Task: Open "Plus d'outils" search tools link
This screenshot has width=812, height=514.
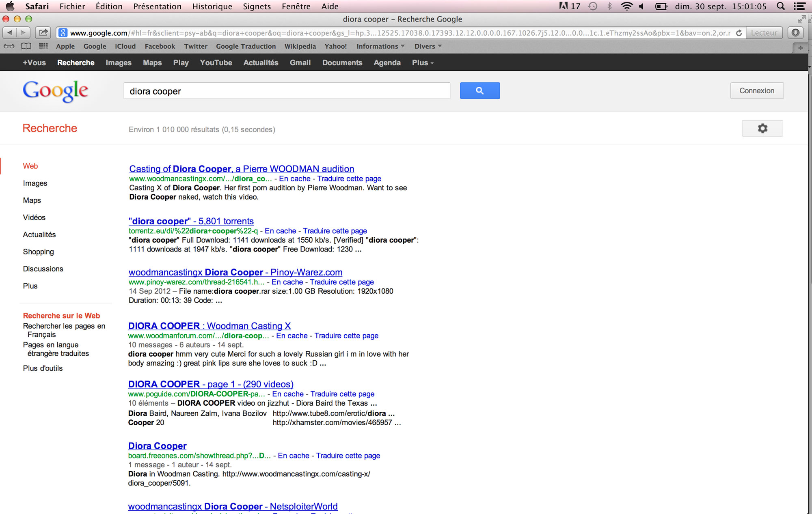Action: click(x=43, y=368)
